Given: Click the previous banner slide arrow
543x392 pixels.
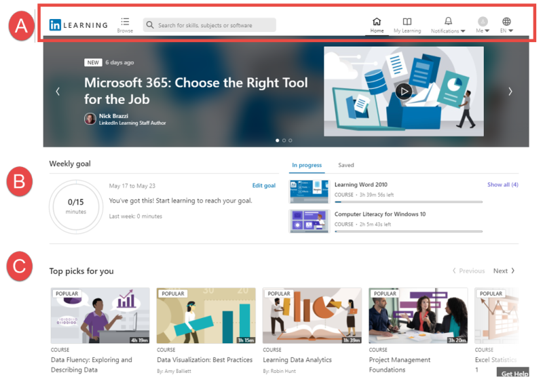Looking at the screenshot, I should [x=58, y=92].
